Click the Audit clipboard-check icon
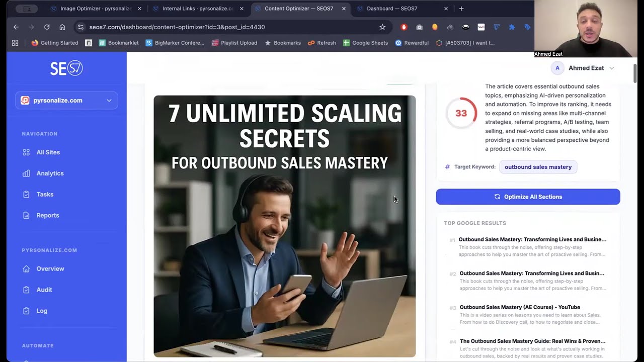The height and width of the screenshot is (362, 644). coord(26,290)
